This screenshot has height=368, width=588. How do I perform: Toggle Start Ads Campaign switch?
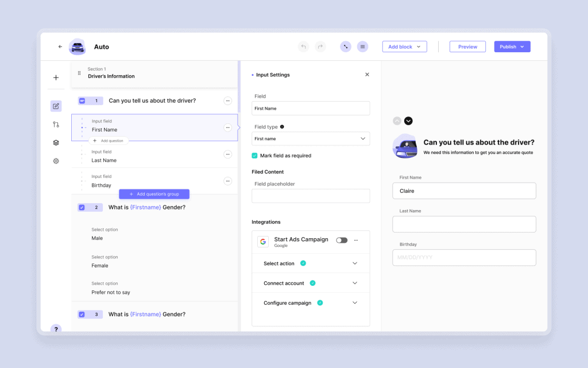pos(342,240)
